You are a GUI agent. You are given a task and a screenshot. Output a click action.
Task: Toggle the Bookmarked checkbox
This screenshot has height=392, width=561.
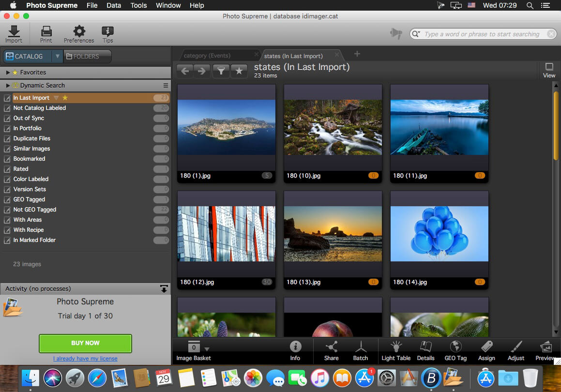point(7,159)
